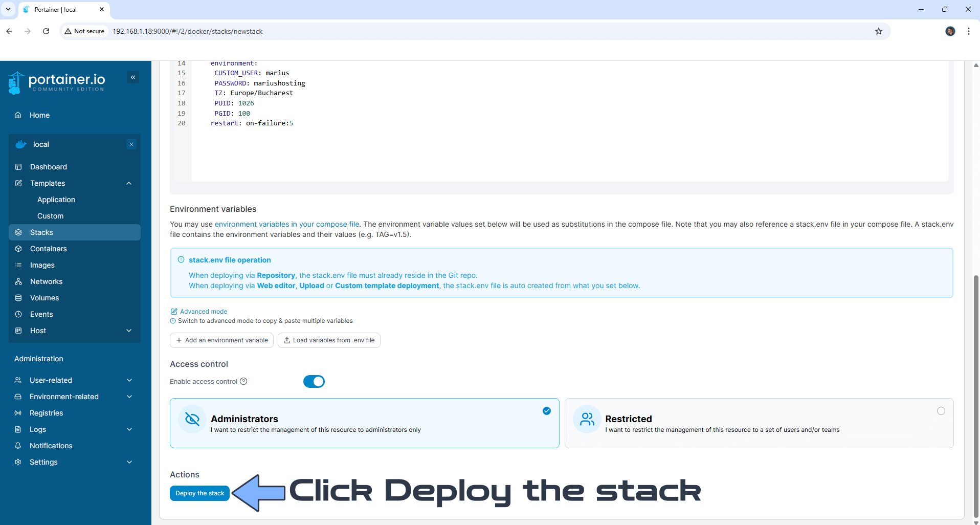This screenshot has height=525, width=980.
Task: Open the Containers menu item
Action: [x=75, y=249]
